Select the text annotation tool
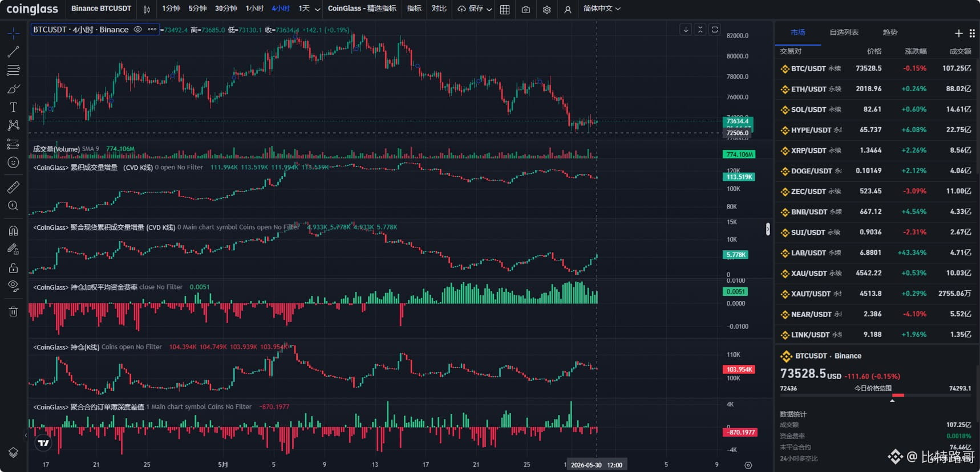The image size is (980, 472). click(x=13, y=107)
